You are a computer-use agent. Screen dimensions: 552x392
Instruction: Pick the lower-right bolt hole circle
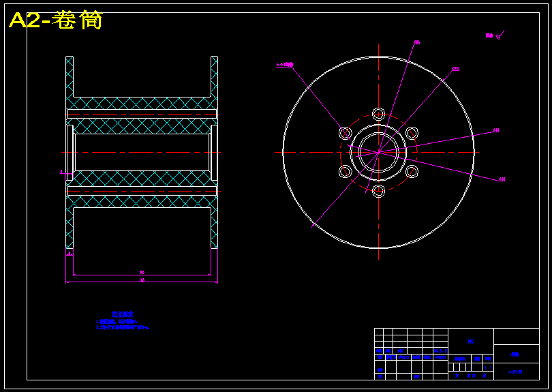click(412, 172)
